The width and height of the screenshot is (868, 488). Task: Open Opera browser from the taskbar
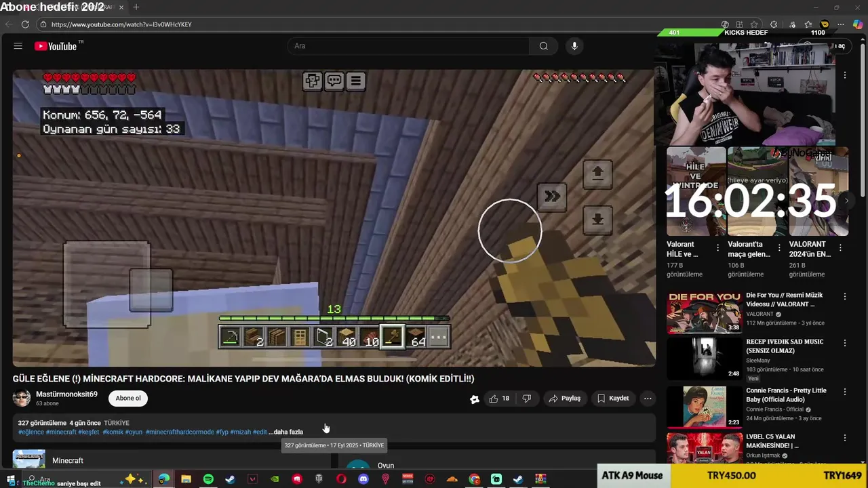(341, 479)
